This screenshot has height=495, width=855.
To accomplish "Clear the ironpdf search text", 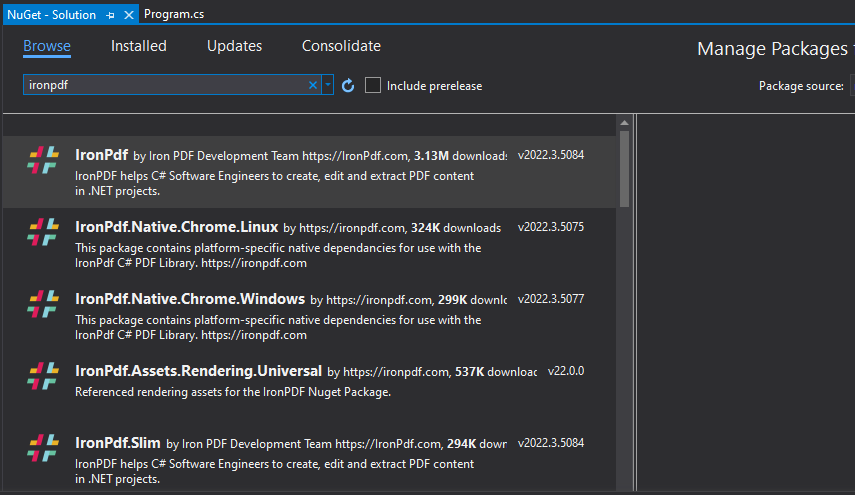I will pyautogui.click(x=313, y=85).
